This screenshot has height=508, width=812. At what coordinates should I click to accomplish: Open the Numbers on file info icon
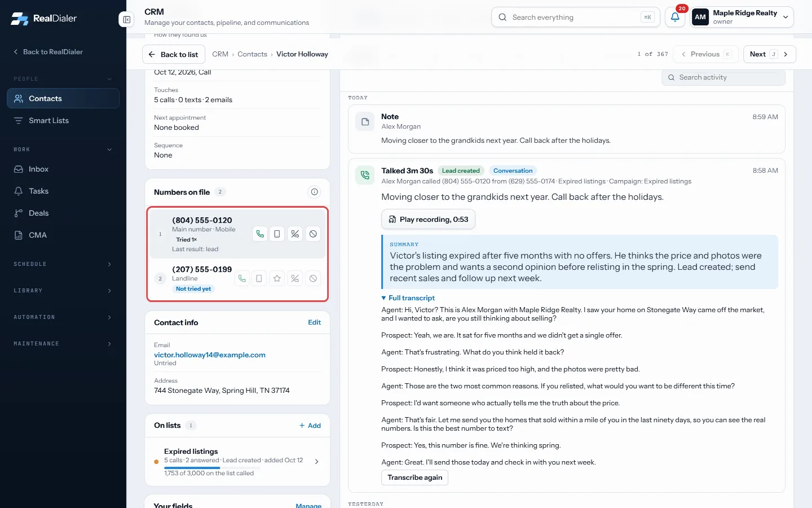click(315, 192)
